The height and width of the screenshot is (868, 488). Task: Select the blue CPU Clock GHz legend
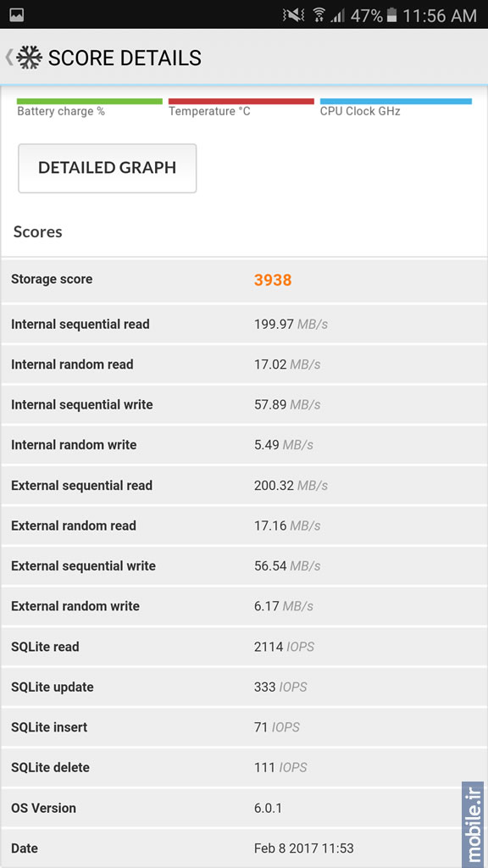(396, 108)
